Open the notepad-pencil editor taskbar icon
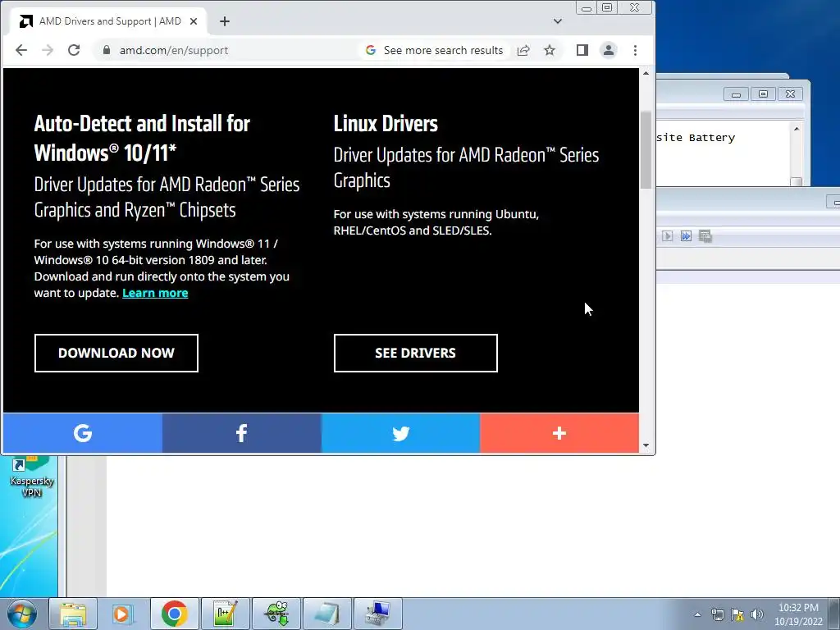 225,614
